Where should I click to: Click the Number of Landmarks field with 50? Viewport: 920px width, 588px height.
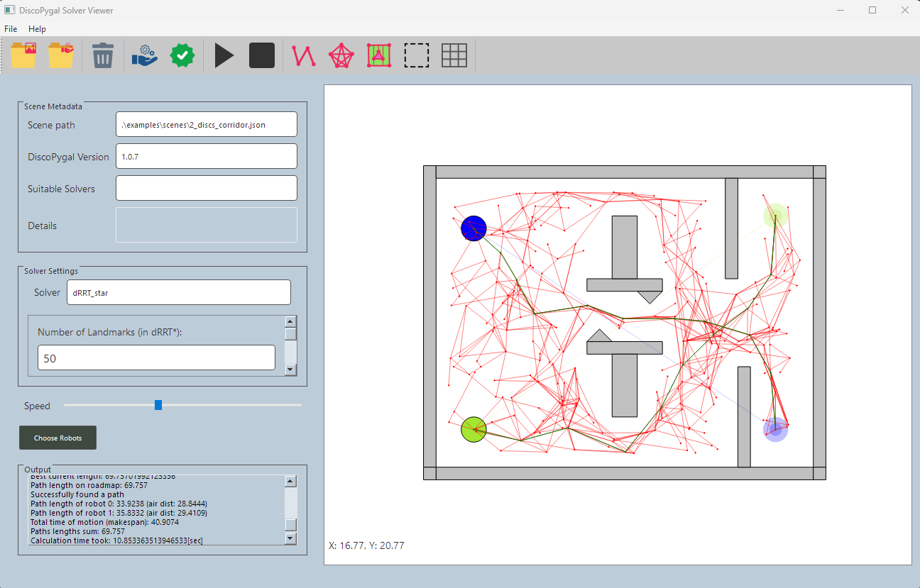pyautogui.click(x=156, y=358)
